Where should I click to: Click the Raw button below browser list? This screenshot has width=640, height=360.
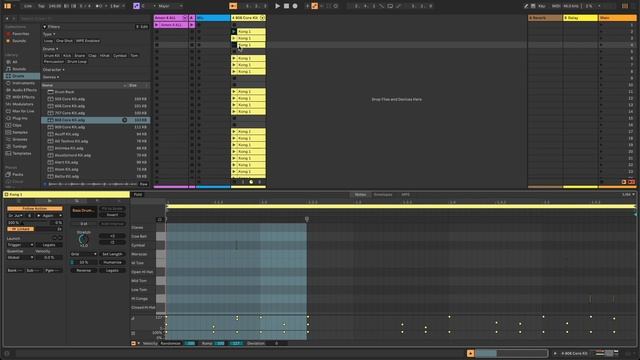pos(143,184)
